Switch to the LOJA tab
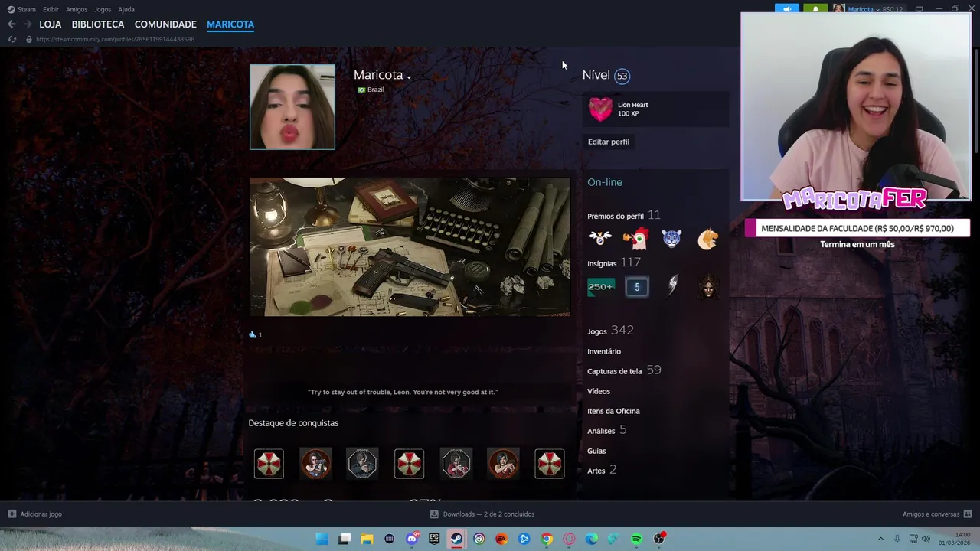 (x=51, y=24)
